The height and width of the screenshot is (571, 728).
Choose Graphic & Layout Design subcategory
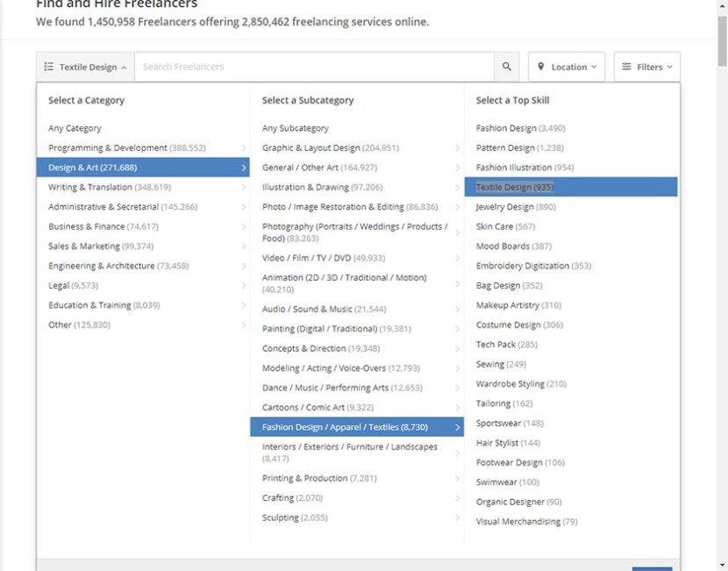(x=330, y=148)
